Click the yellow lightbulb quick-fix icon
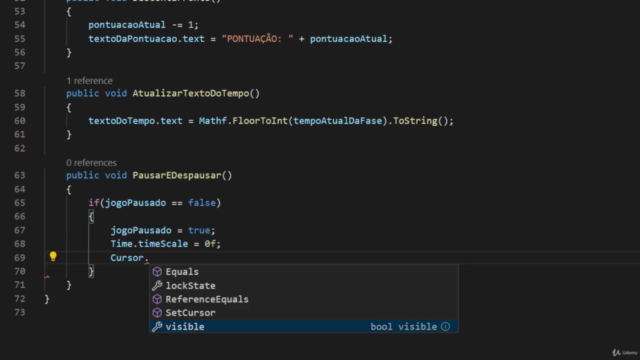Image resolution: width=640 pixels, height=360 pixels. pos(53,257)
